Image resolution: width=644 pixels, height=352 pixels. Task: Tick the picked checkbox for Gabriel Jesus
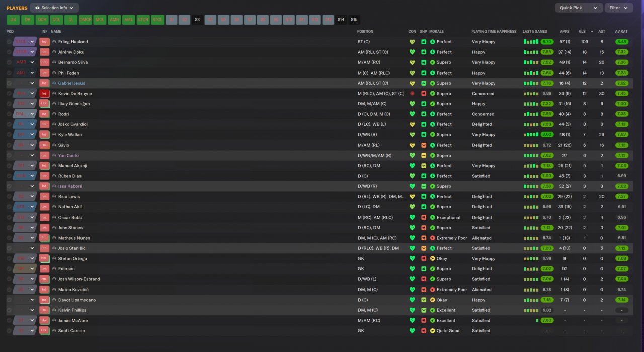coord(9,83)
